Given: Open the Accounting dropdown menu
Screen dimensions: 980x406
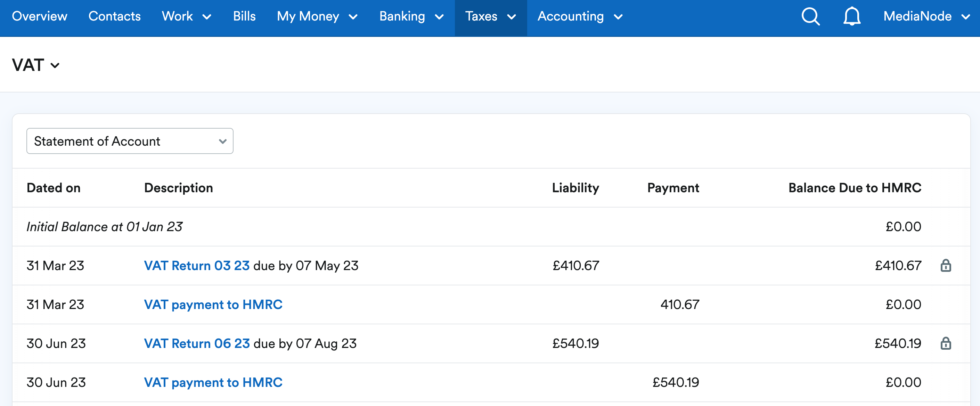Looking at the screenshot, I should tap(579, 16).
